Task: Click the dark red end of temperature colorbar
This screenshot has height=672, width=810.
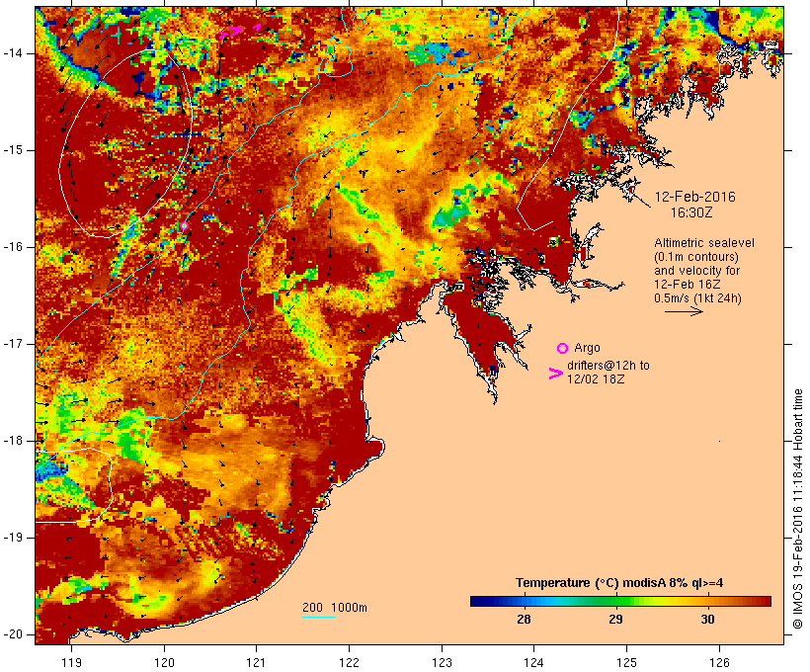Action: click(x=764, y=601)
